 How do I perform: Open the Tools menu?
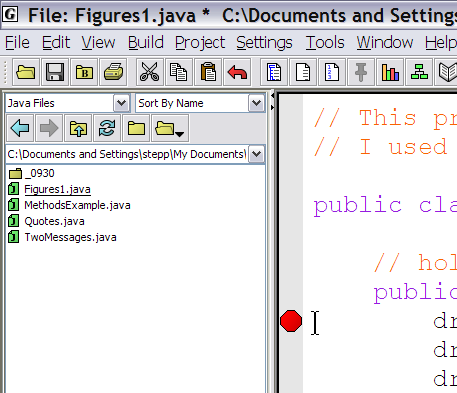325,43
